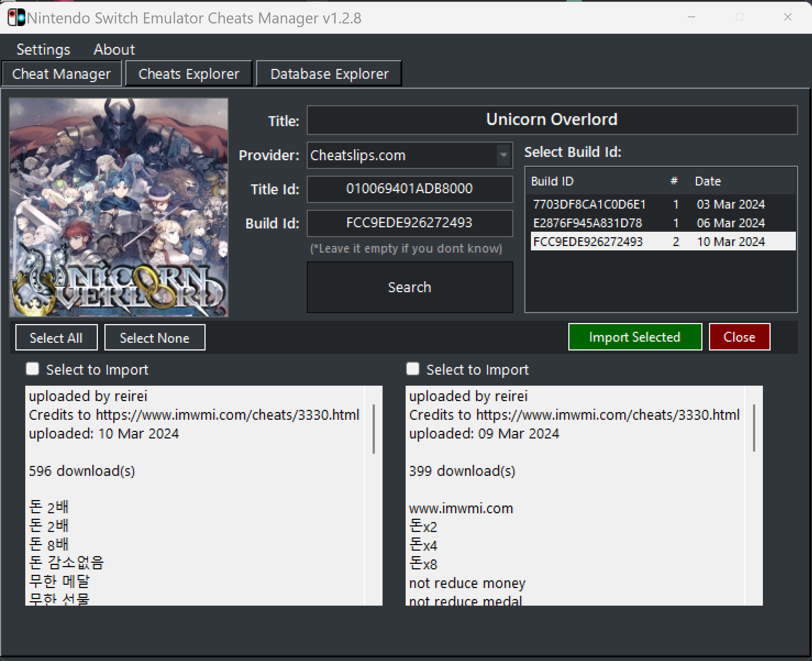Click the Date column header
Screen dimensions: 812x661
coord(708,181)
